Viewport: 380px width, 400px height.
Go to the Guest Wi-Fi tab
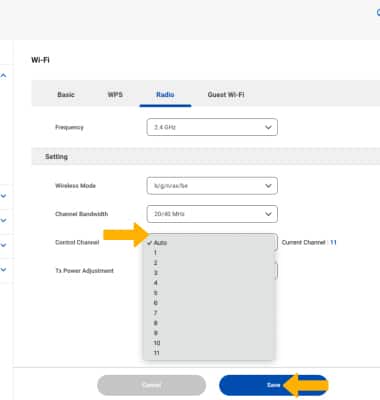coord(226,95)
